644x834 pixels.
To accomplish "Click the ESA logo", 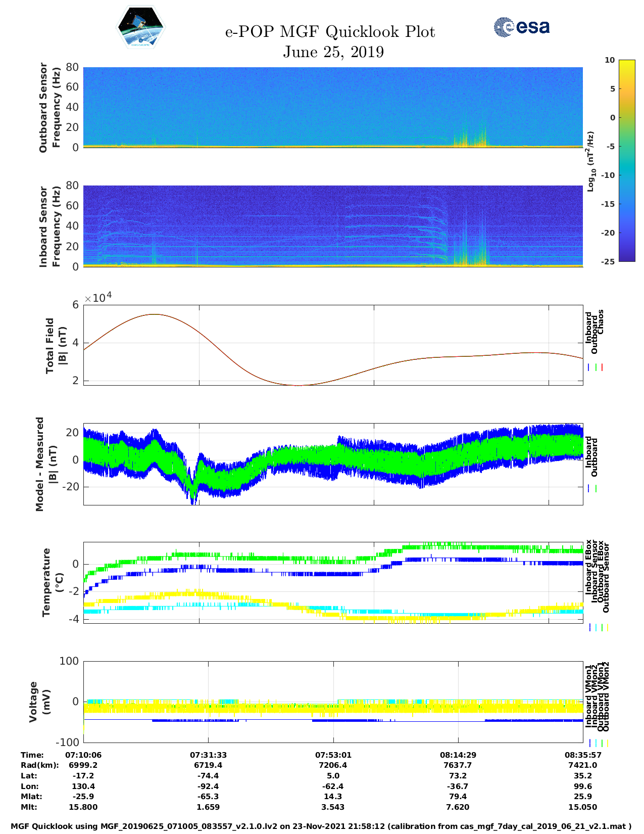I will [x=522, y=27].
